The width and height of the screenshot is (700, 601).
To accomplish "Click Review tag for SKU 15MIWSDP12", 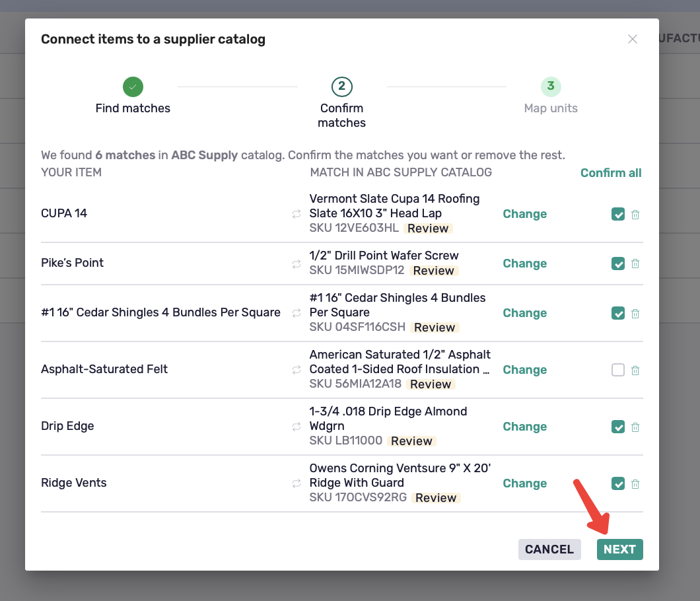I will click(x=433, y=271).
